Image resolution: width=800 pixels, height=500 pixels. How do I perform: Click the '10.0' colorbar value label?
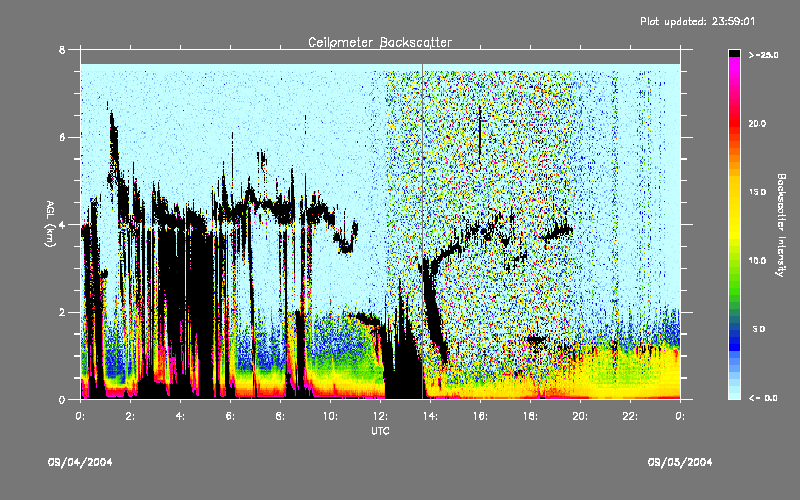[757, 261]
